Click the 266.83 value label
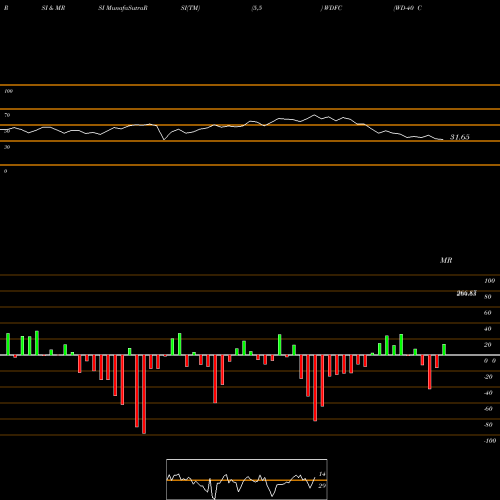This screenshot has width=500, height=500. click(466, 293)
